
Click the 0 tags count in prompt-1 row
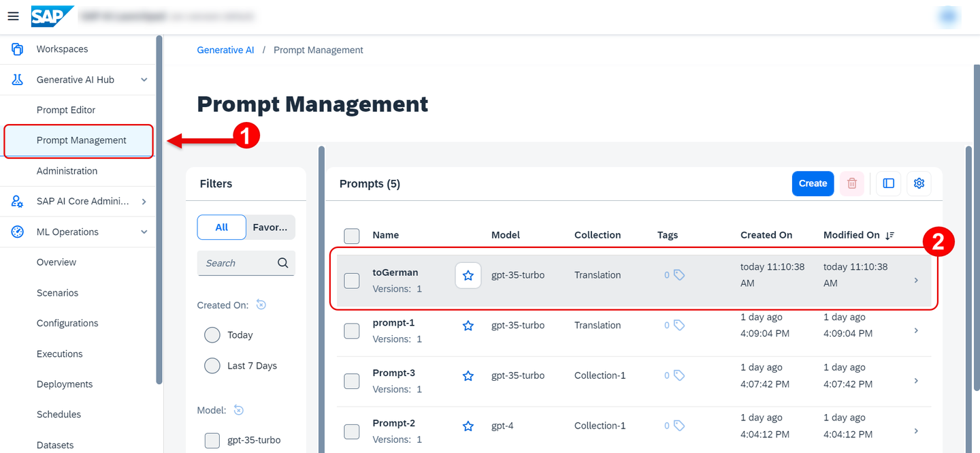667,326
